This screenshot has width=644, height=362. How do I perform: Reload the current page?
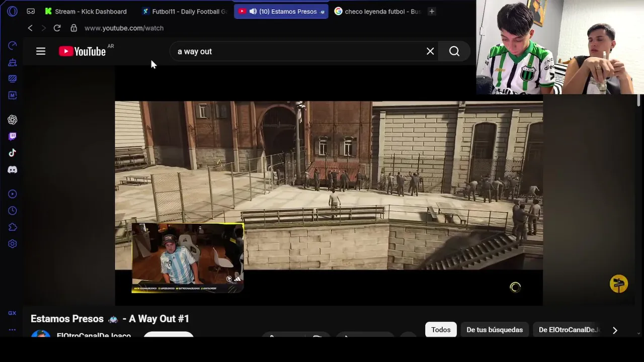coord(57,28)
